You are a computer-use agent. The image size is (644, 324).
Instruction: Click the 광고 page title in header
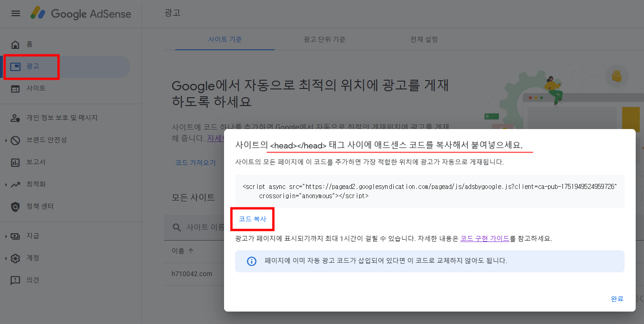tap(172, 12)
